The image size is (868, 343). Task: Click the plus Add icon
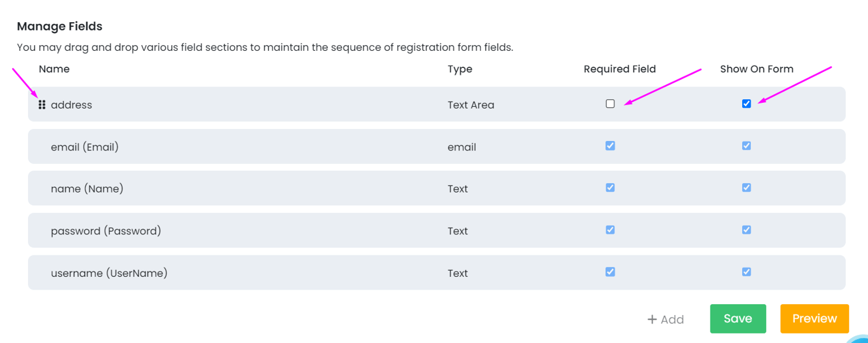click(652, 319)
